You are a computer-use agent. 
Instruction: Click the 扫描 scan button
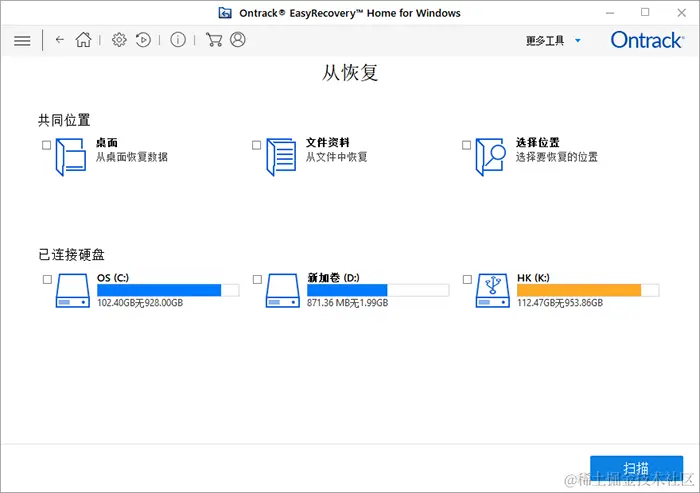pos(637,469)
